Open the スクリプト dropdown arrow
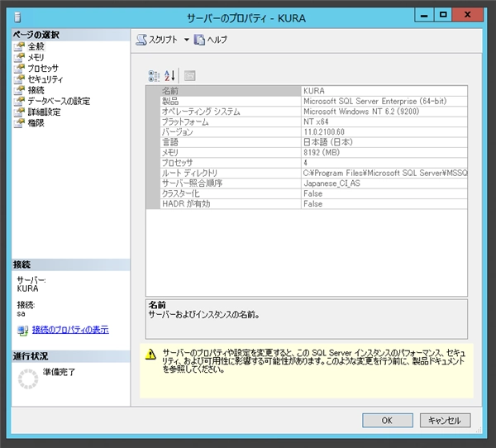This screenshot has height=448, width=496. click(x=187, y=40)
